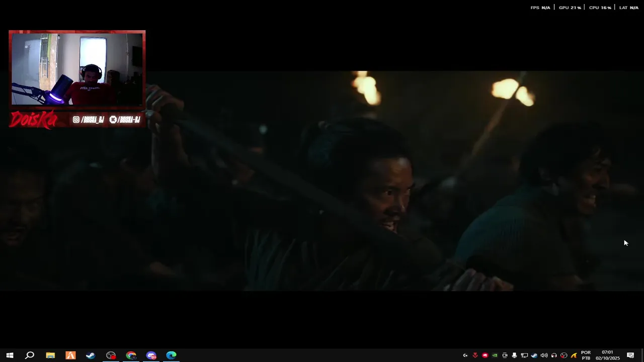The height and width of the screenshot is (362, 644).
Task: Switch to OBS Studio in the taskbar
Action: (111, 355)
